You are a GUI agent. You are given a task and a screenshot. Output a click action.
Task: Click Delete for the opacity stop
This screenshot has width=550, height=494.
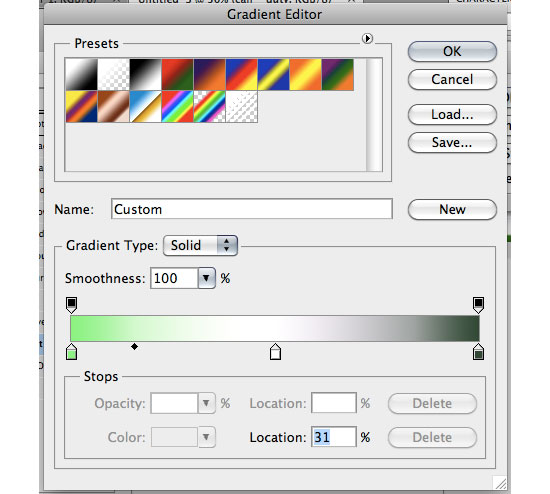432,403
